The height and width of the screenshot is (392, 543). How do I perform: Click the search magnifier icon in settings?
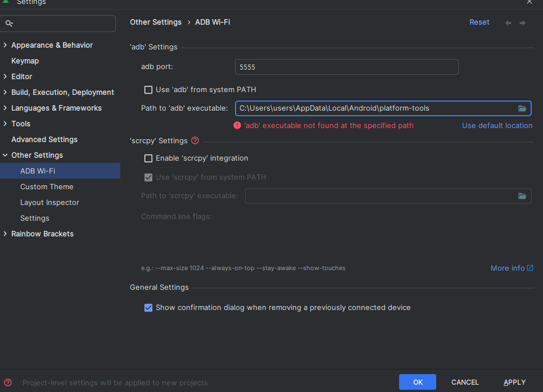tap(10, 24)
